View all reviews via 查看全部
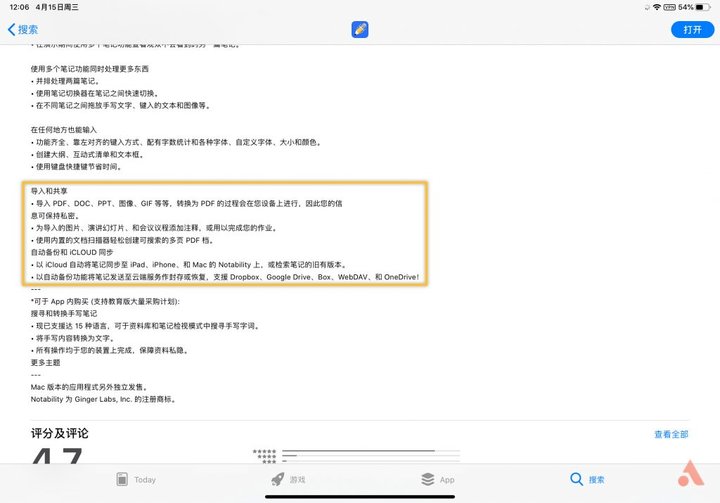The width and height of the screenshot is (720, 503). [671, 434]
